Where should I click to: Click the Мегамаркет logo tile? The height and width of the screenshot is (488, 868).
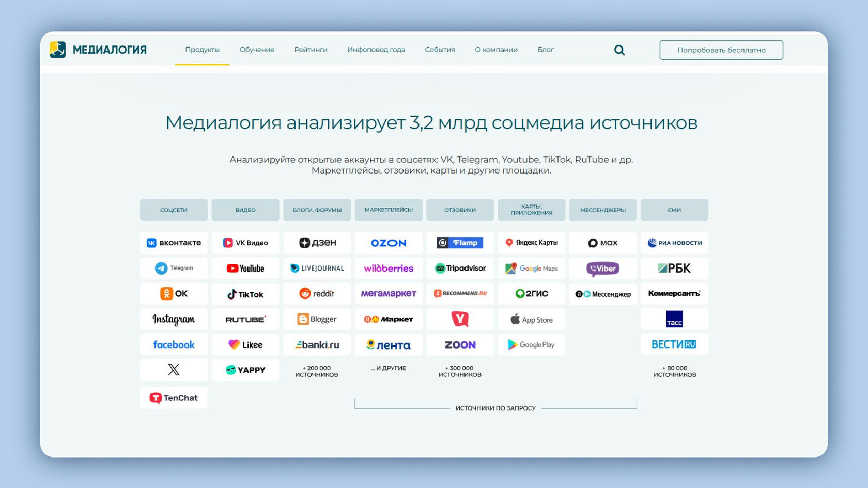click(389, 293)
